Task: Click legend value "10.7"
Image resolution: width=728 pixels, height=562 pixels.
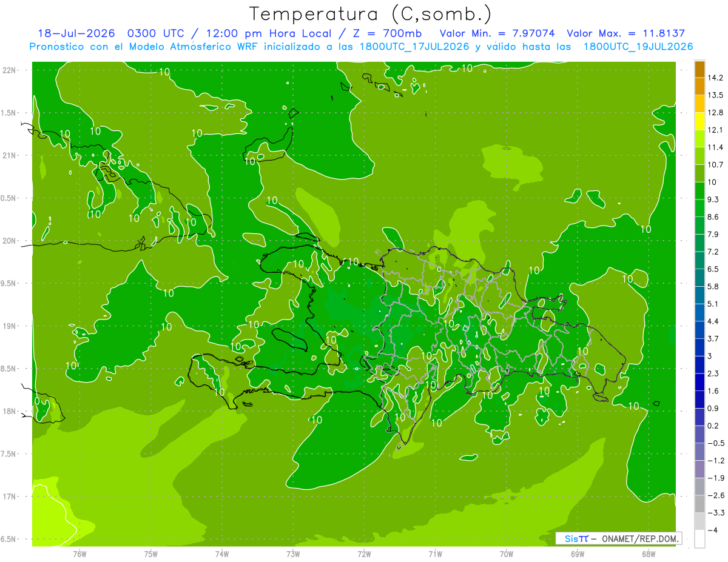Action: 715,165
